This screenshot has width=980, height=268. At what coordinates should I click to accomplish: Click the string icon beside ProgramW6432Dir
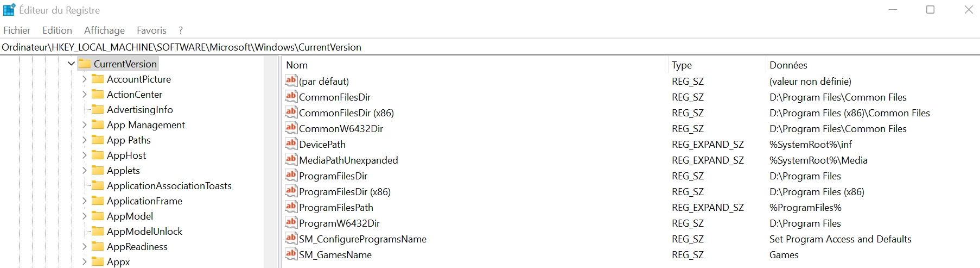click(291, 222)
